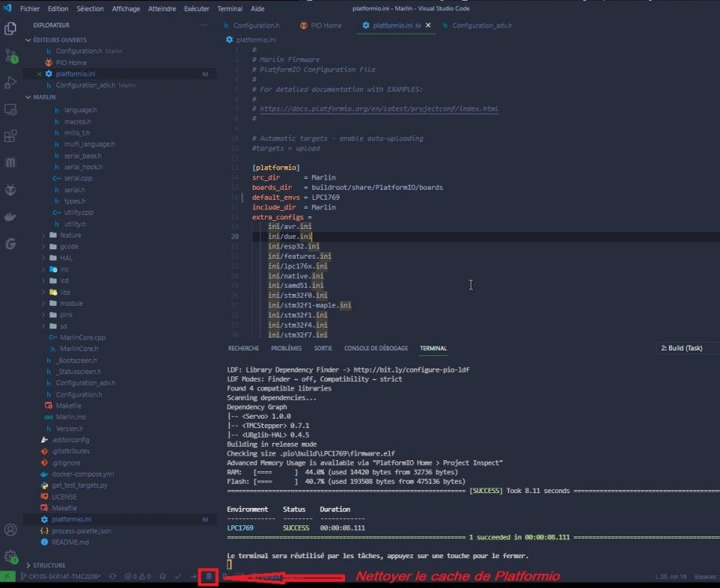Image resolution: width=720 pixels, height=588 pixels.
Task: Open the terminal selector 2: Build (Task)
Action: point(687,348)
